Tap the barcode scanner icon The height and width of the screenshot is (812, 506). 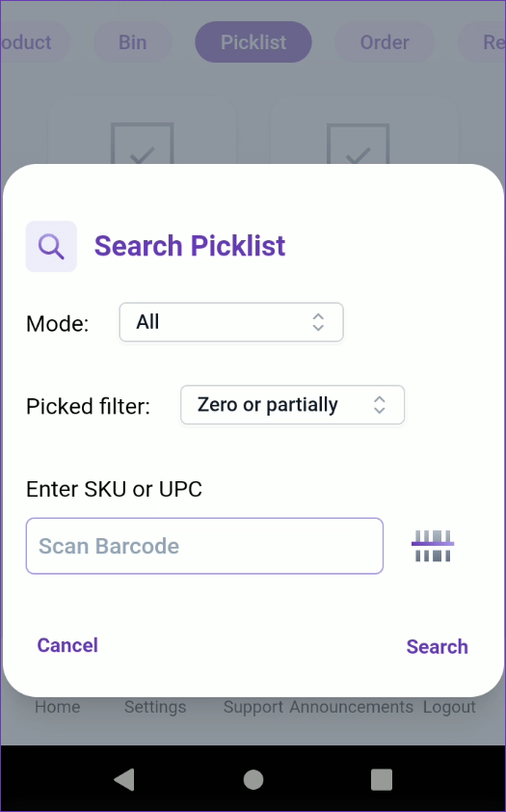coord(433,546)
